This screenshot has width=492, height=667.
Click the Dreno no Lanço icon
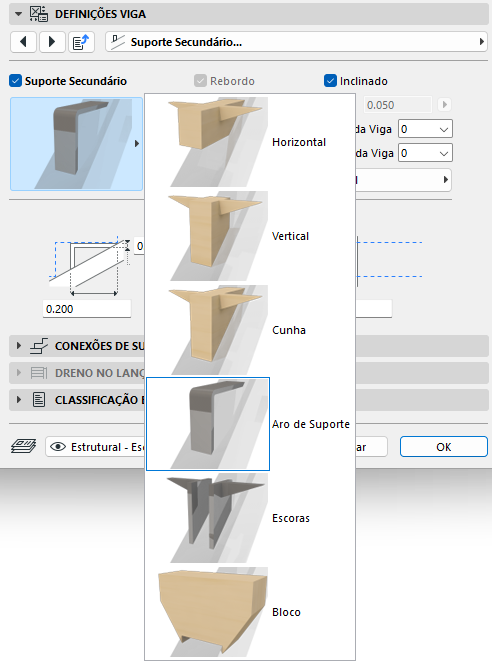pos(39,373)
